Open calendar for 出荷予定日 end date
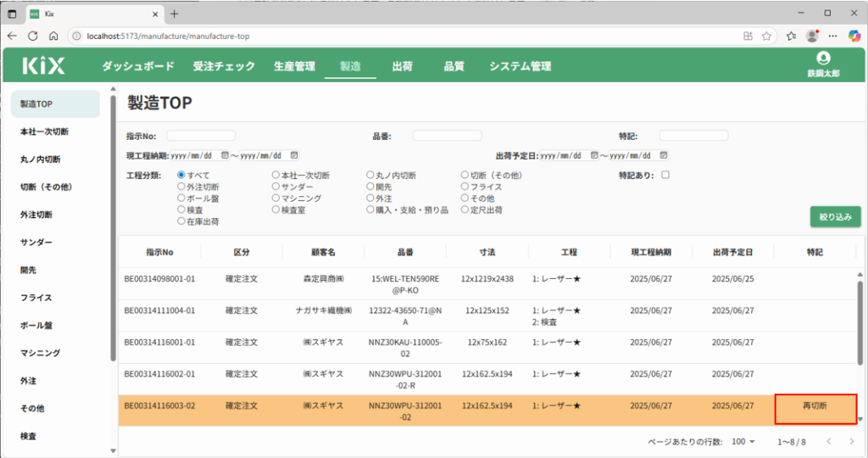Image resolution: width=868 pixels, height=458 pixels. pos(663,155)
